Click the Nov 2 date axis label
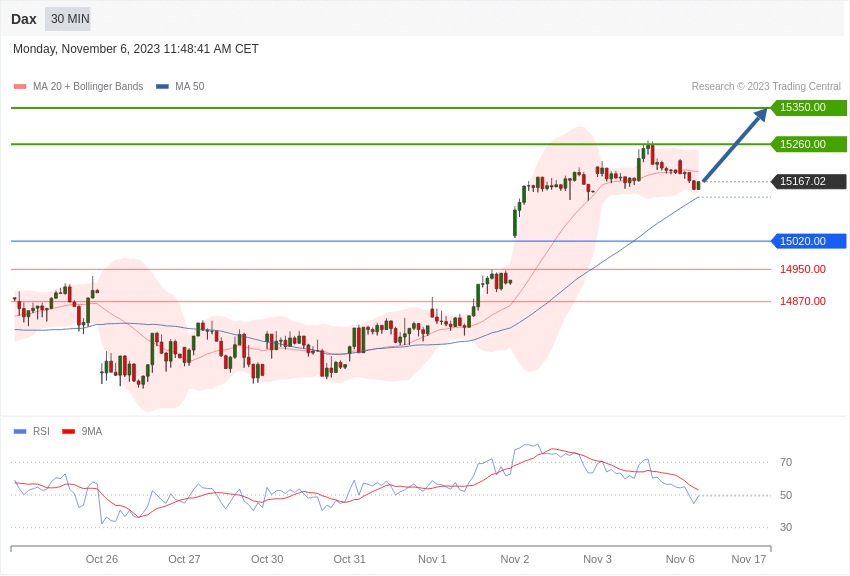The width and height of the screenshot is (850, 576). coord(515,559)
